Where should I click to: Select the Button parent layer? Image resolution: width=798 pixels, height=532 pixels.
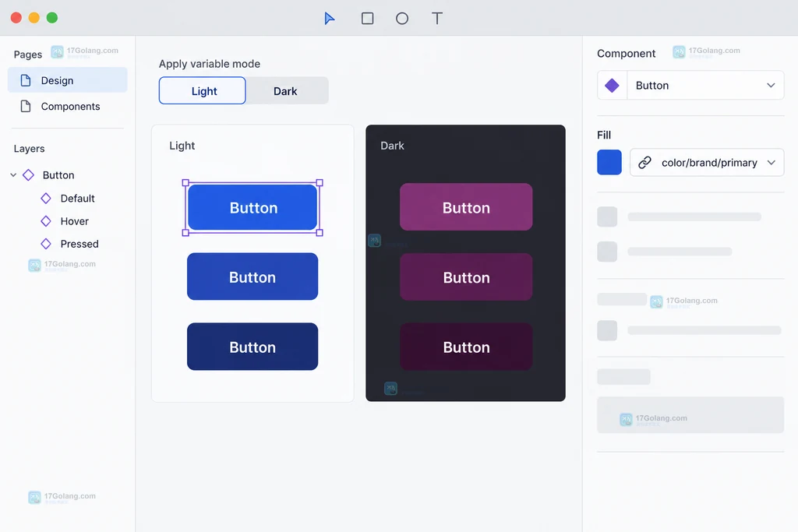pyautogui.click(x=58, y=175)
